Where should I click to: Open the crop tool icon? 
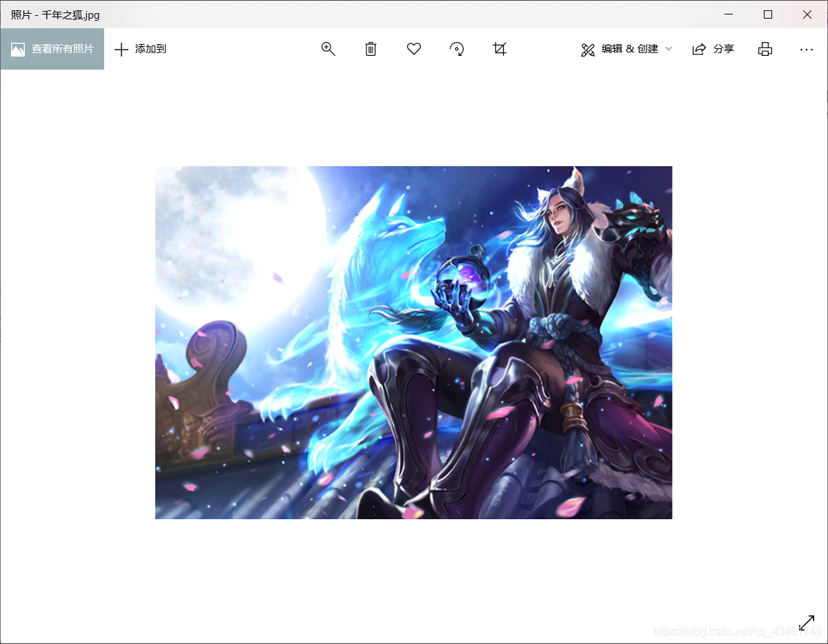tap(500, 49)
